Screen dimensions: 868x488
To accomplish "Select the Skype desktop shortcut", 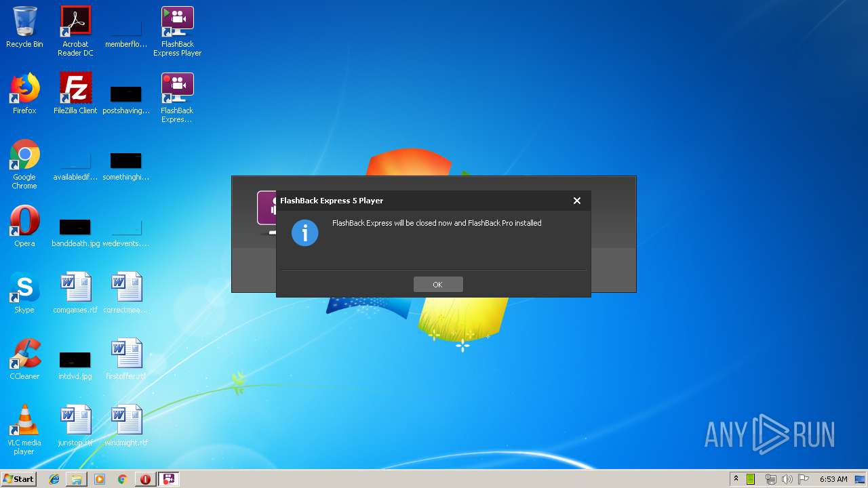I will pos(24,293).
